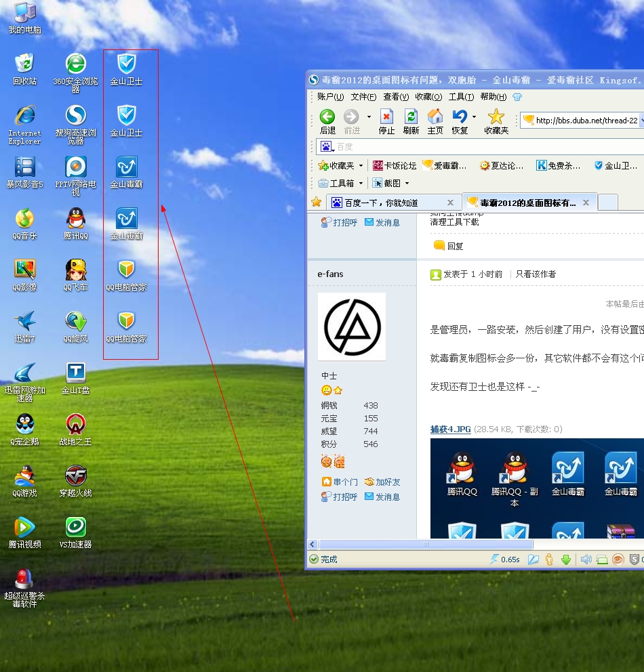
Task: Open the 账户(U) menu
Action: (x=330, y=97)
